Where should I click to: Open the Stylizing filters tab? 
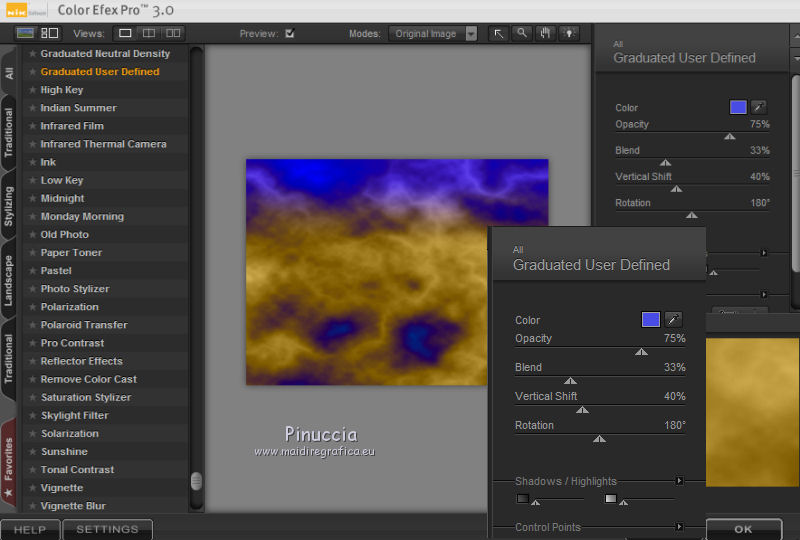pos(9,206)
